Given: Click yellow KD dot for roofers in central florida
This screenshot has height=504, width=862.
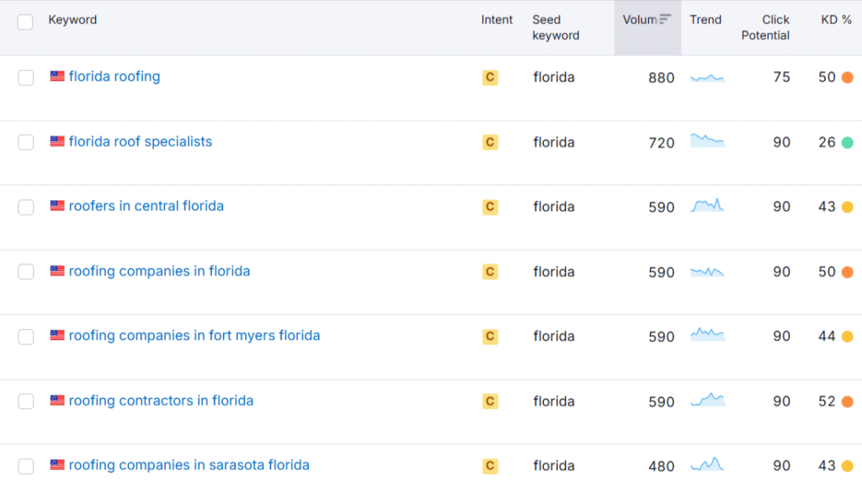Looking at the screenshot, I should 848,207.
